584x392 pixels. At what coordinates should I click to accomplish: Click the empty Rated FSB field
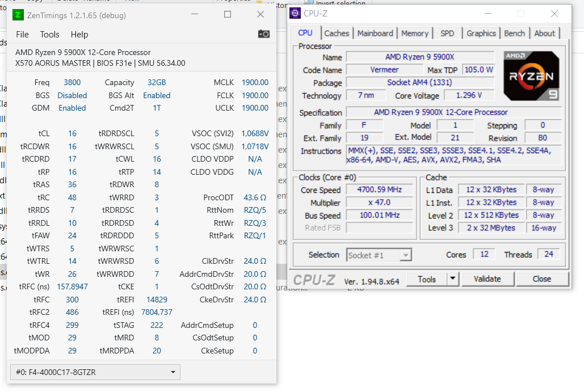pos(380,228)
